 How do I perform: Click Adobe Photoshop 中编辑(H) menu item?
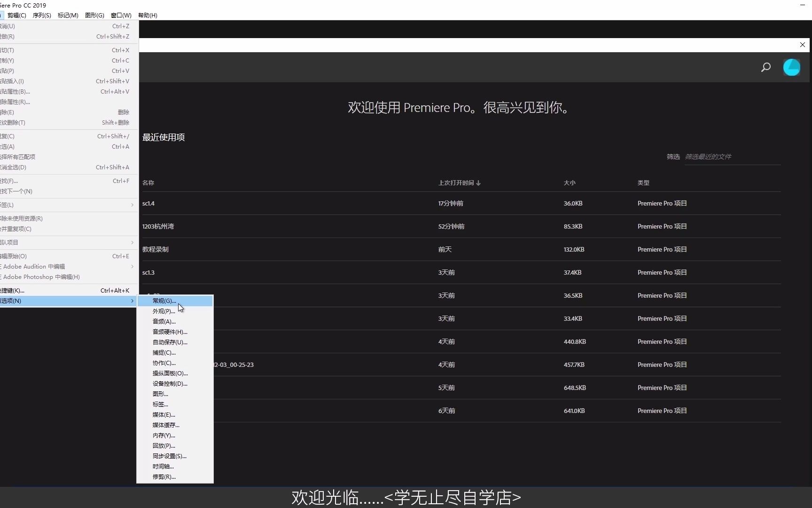68,277
